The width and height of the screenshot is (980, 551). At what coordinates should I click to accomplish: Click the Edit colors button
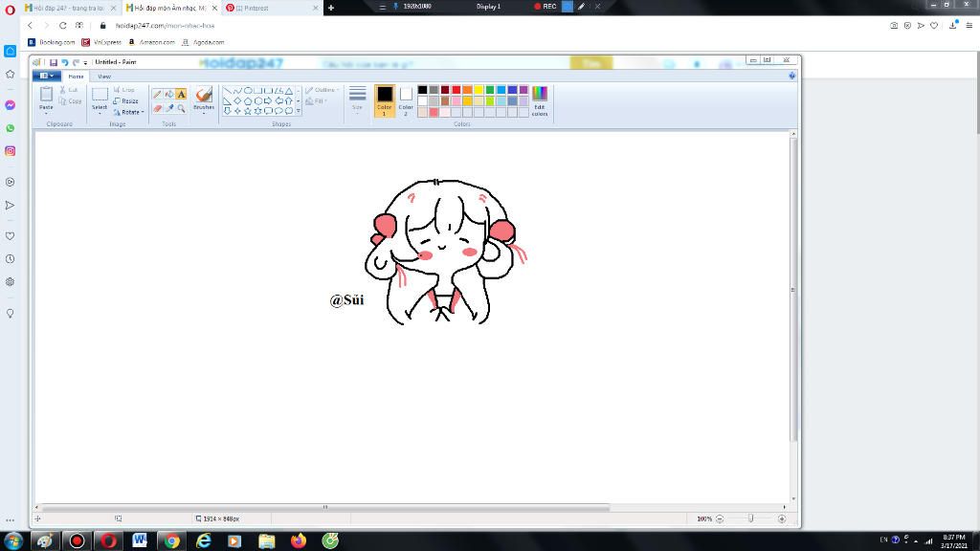540,101
